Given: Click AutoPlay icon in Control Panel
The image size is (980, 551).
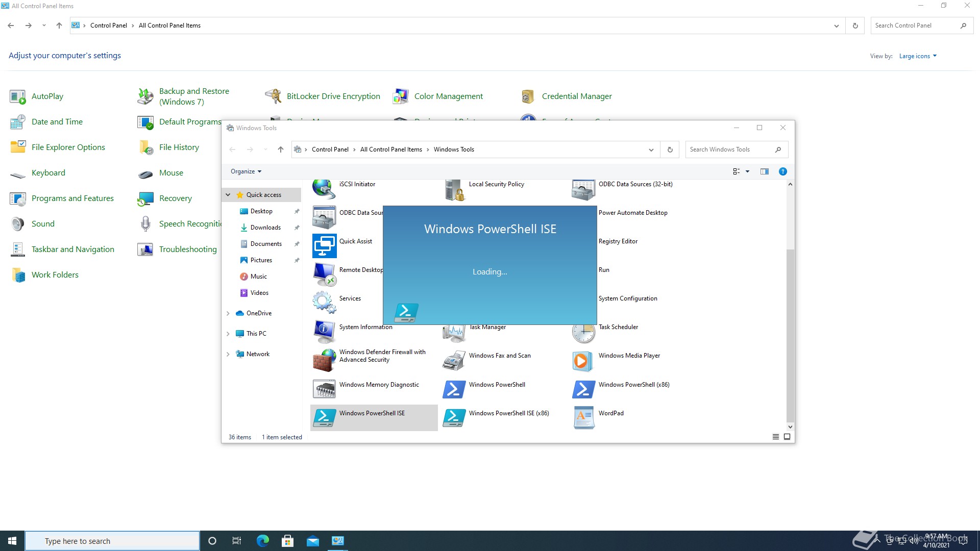Looking at the screenshot, I should pyautogui.click(x=18, y=96).
